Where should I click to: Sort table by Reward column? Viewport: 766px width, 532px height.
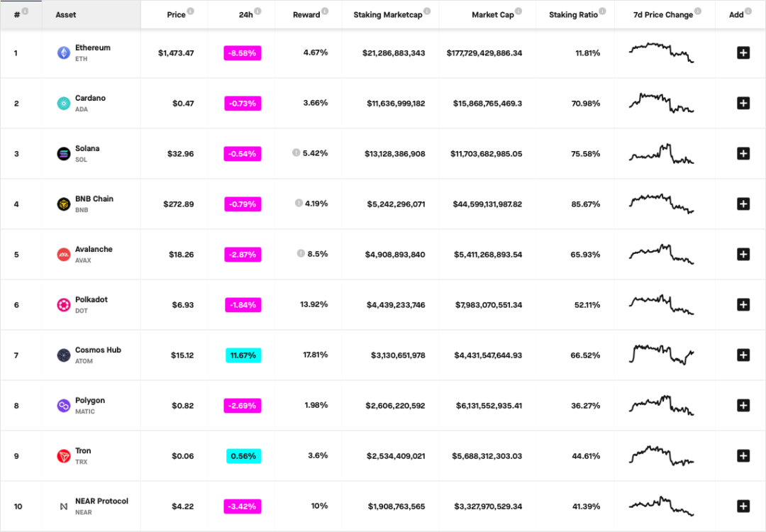point(306,15)
